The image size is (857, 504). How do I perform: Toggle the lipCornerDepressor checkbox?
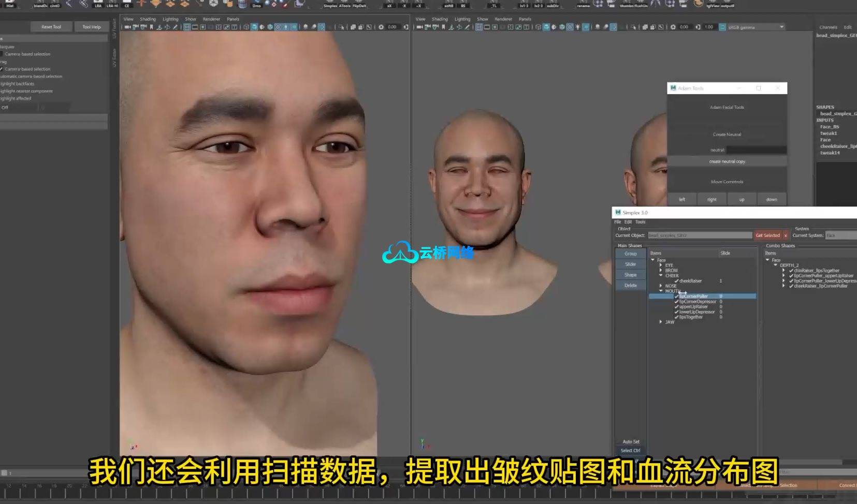pos(676,302)
